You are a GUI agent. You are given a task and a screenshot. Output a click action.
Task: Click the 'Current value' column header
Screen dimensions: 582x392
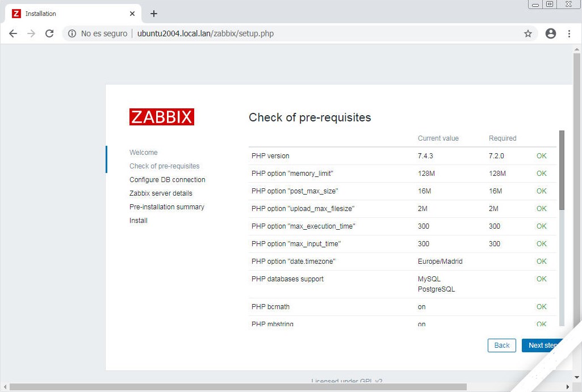click(438, 138)
